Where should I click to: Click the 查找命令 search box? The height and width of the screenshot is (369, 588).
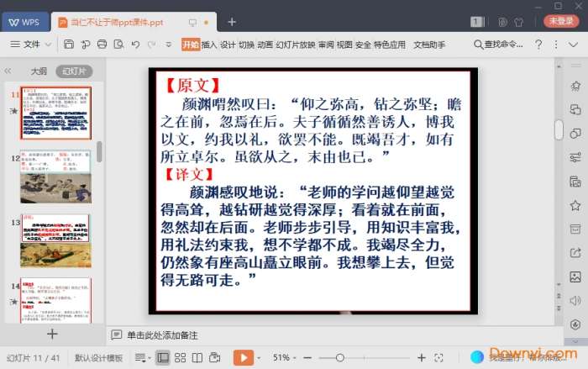pos(498,45)
